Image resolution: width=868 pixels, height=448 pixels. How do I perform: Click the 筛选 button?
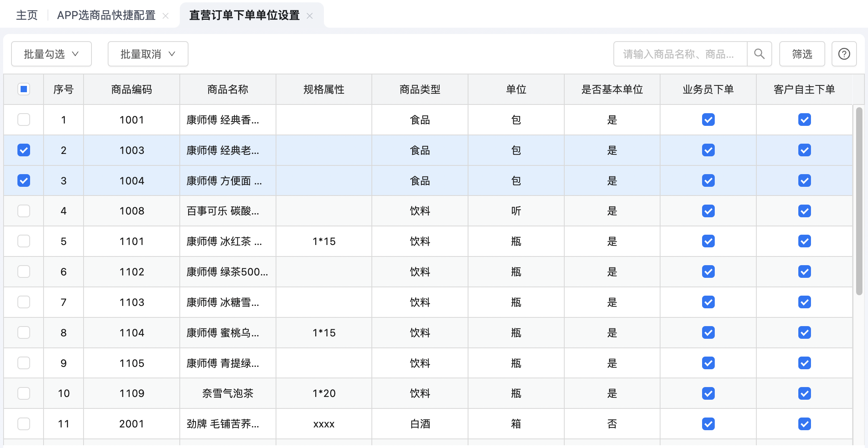802,54
